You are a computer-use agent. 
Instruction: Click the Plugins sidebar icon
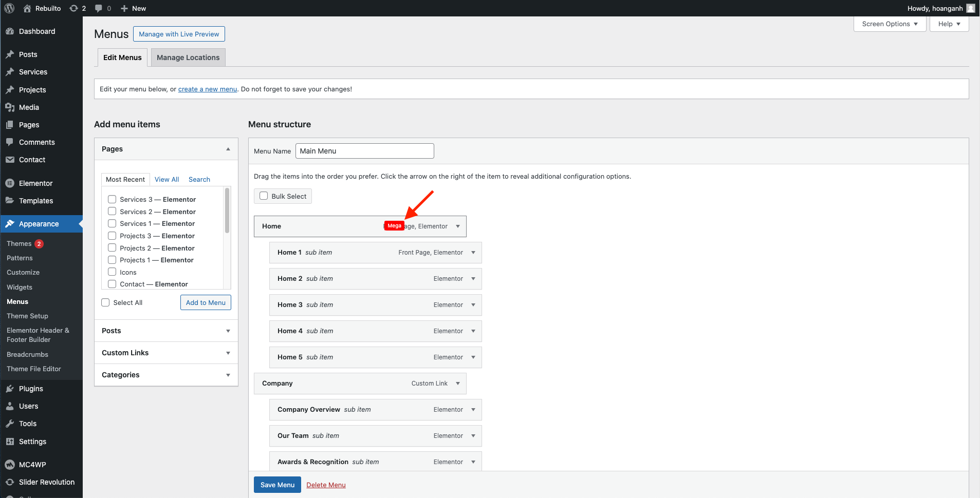point(10,389)
